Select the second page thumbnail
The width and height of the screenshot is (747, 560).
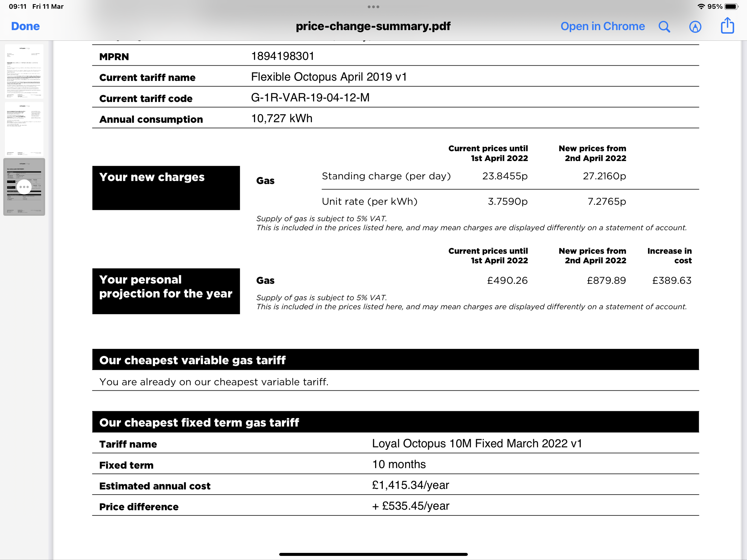pyautogui.click(x=24, y=129)
